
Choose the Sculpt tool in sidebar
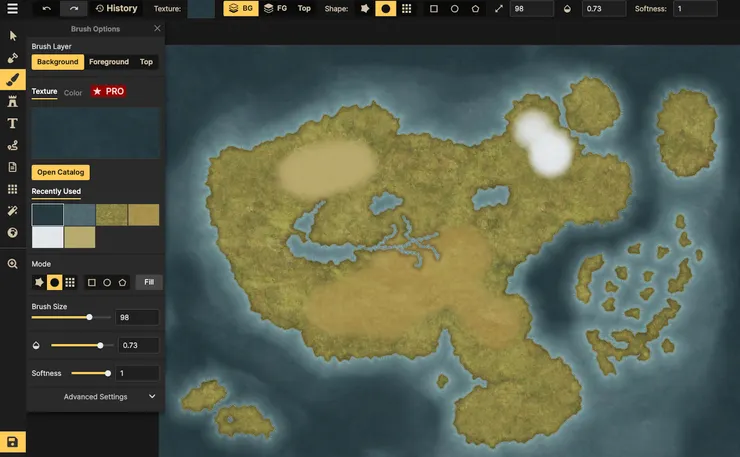(x=13, y=58)
